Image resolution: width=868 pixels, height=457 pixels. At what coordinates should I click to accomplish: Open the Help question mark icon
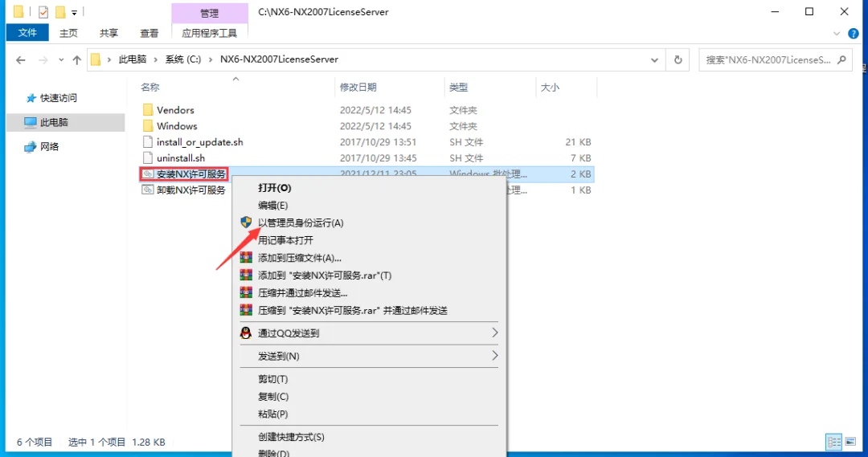tap(853, 34)
